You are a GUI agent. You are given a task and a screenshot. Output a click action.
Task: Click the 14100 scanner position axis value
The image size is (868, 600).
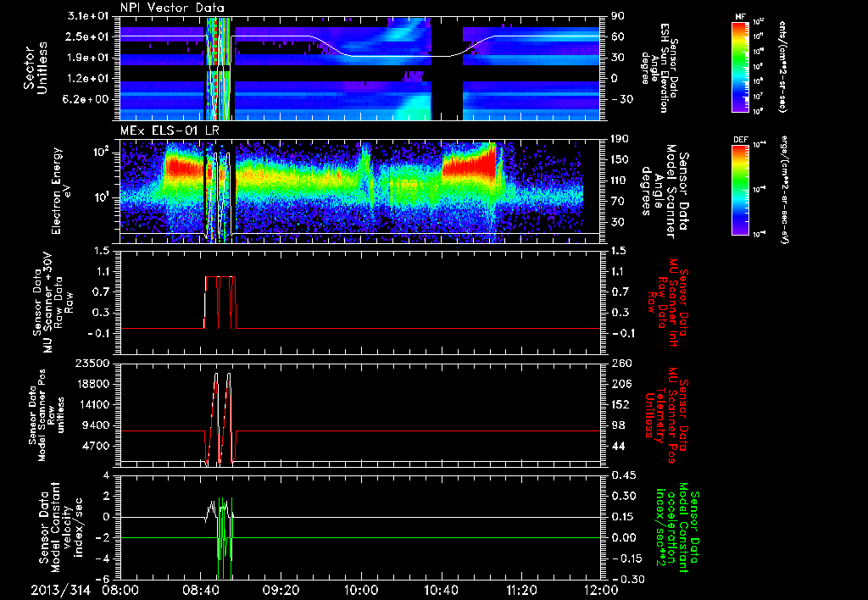pos(92,404)
